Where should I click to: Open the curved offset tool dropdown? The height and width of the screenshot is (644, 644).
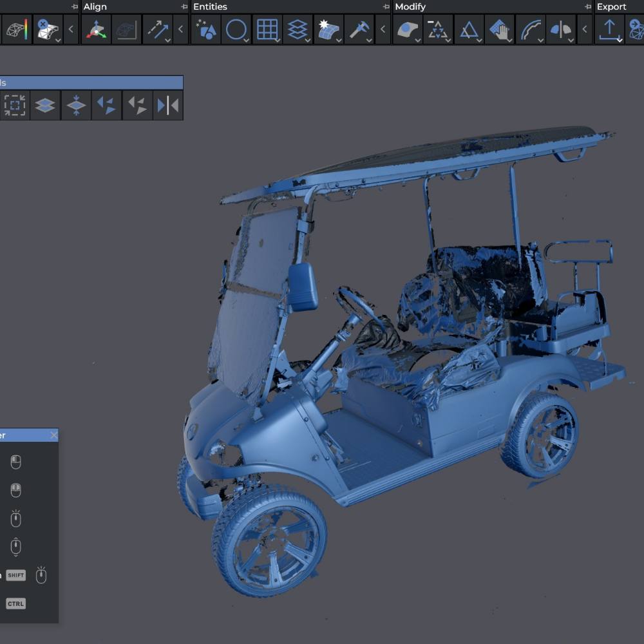(x=540, y=40)
